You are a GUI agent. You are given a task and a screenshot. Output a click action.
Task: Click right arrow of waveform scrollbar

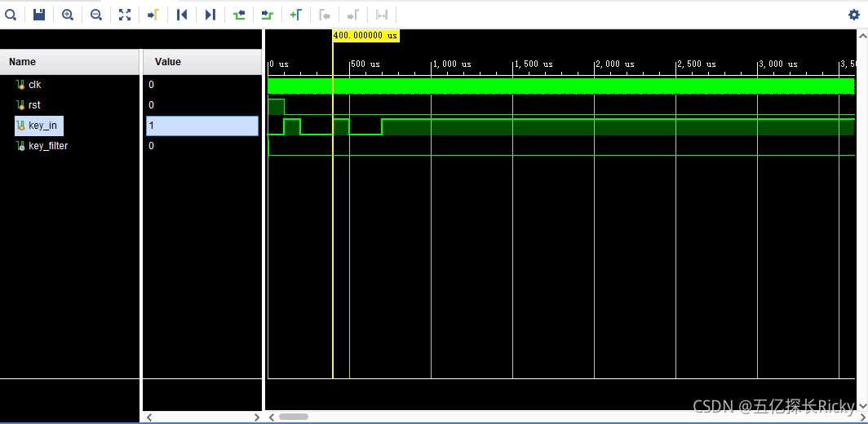click(864, 416)
